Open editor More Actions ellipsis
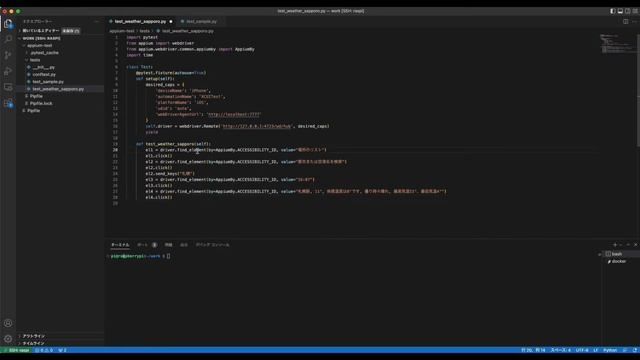 (634, 21)
